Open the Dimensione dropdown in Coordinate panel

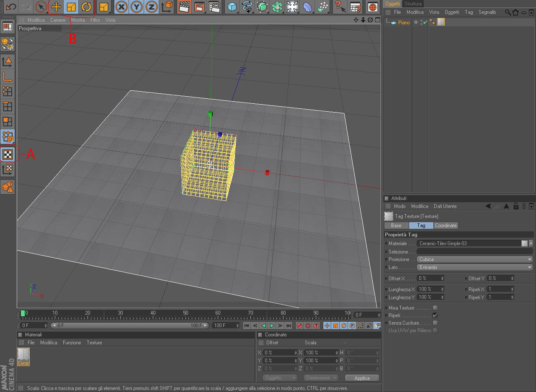tap(321, 378)
